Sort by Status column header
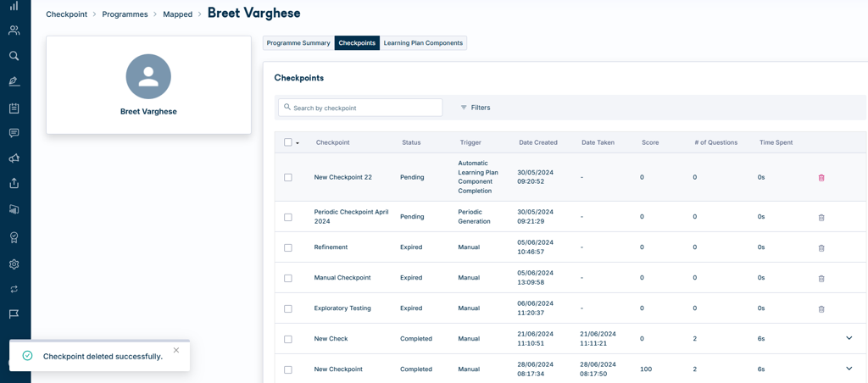Screen dimensions: 868x383 411,142
